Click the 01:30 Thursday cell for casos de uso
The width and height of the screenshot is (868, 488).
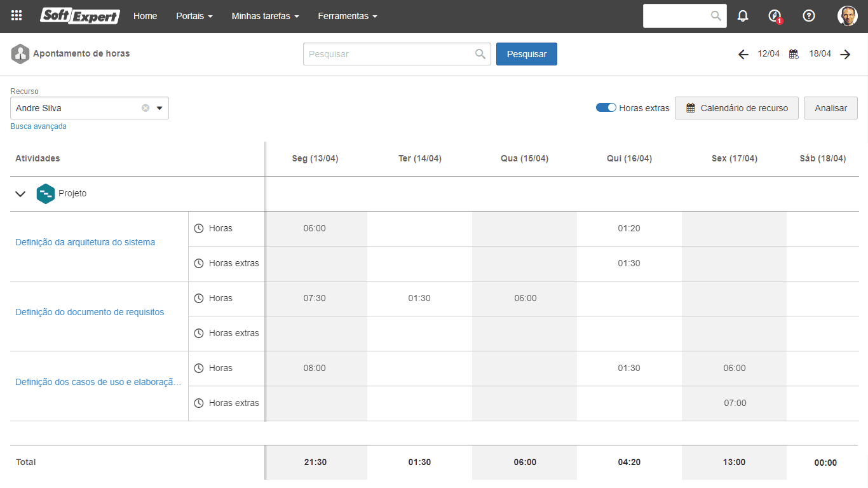point(629,368)
